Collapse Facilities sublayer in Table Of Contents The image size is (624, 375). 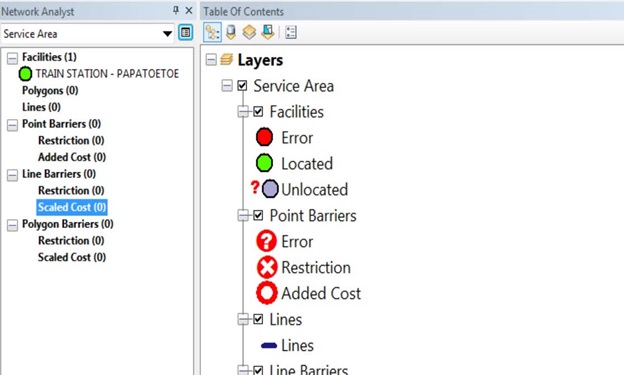tap(243, 111)
